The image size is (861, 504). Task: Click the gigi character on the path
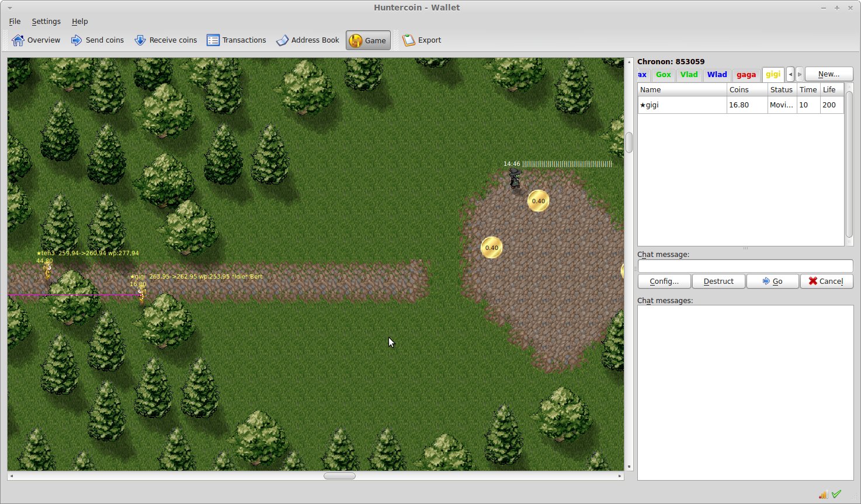click(141, 295)
